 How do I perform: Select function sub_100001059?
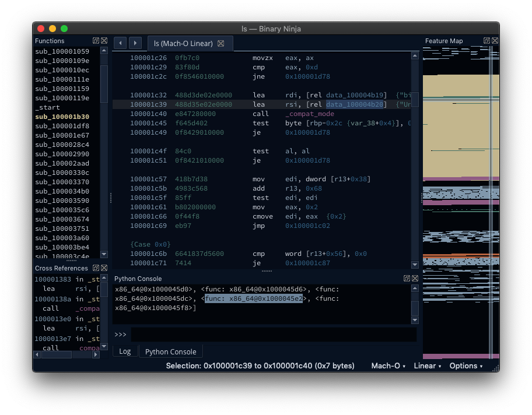[x=62, y=51]
